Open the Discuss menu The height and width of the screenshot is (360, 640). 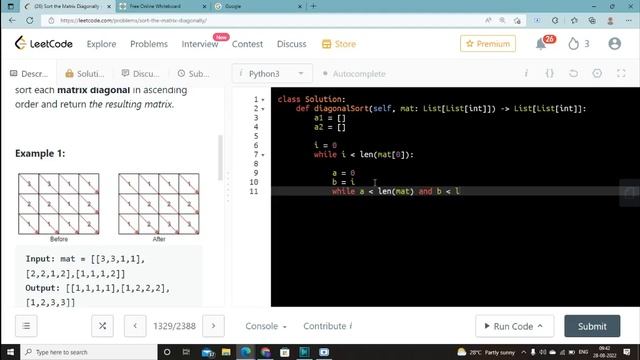[291, 44]
